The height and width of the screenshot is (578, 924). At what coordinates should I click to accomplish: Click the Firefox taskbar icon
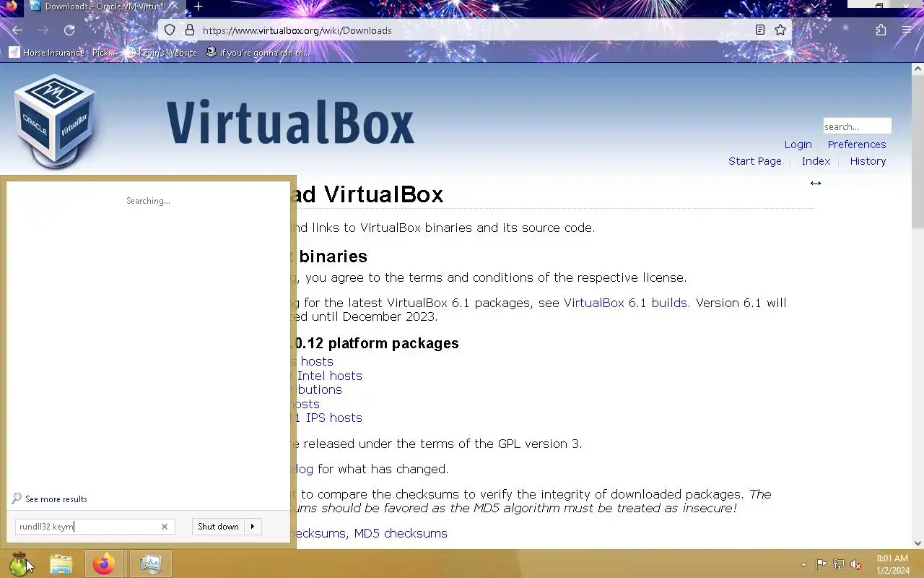pyautogui.click(x=103, y=564)
